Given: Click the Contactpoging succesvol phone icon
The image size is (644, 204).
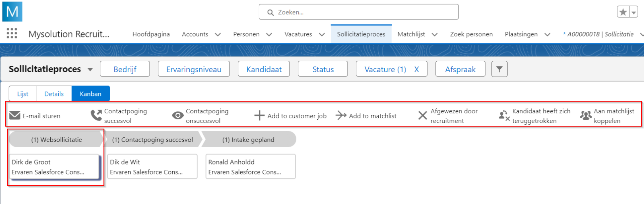Looking at the screenshot, I should coord(96,116).
